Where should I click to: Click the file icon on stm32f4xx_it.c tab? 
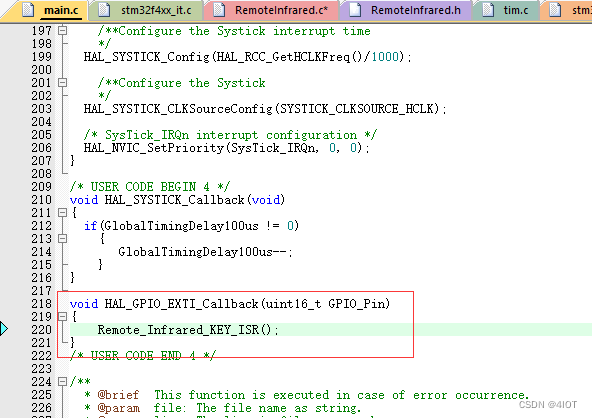(x=104, y=10)
